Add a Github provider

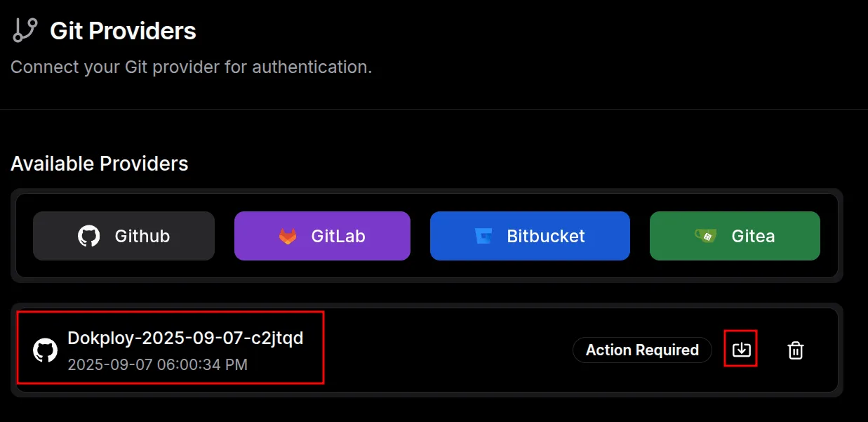123,236
